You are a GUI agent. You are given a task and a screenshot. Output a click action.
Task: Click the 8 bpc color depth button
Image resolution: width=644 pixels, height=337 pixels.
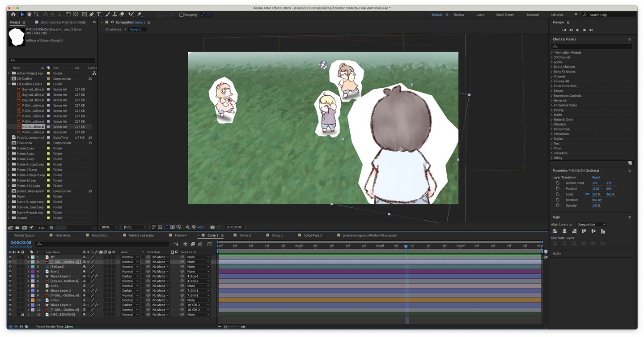[42, 228]
